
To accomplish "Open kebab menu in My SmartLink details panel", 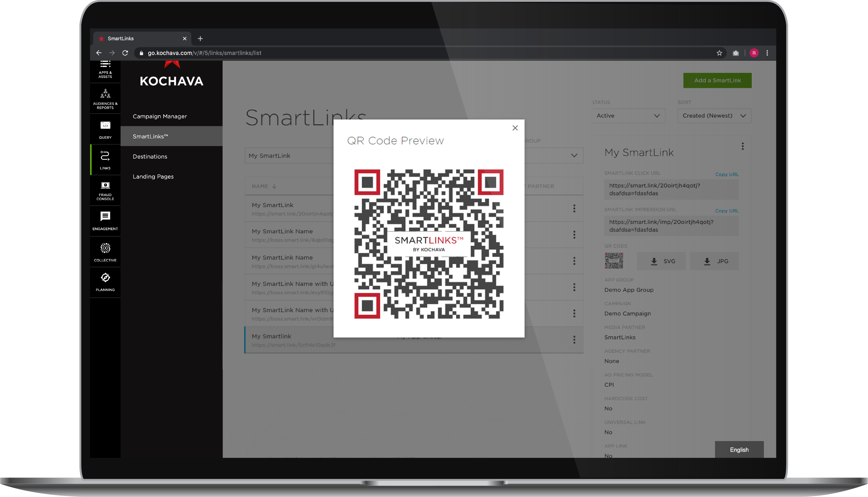I will 742,146.
